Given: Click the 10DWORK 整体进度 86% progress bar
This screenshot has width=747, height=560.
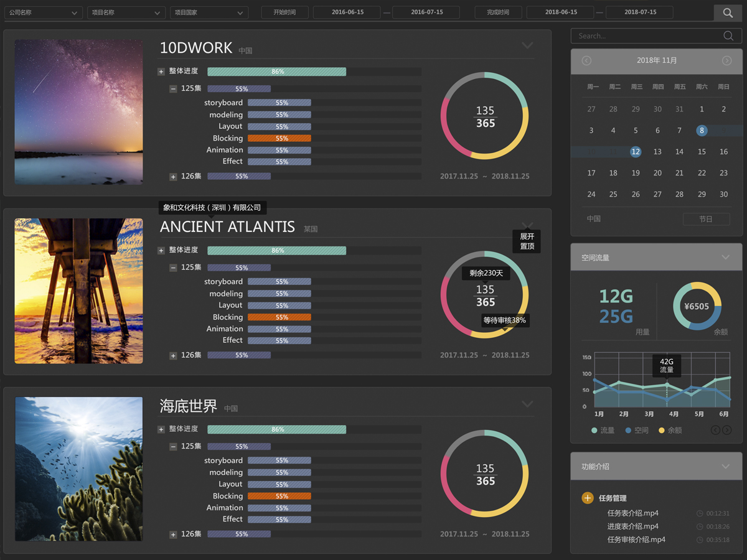Looking at the screenshot, I should (x=276, y=72).
